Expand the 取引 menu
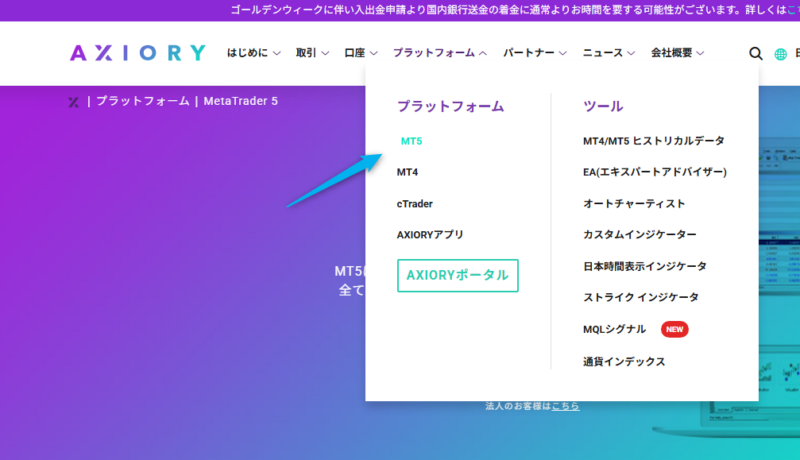800x460 pixels. coord(312,53)
